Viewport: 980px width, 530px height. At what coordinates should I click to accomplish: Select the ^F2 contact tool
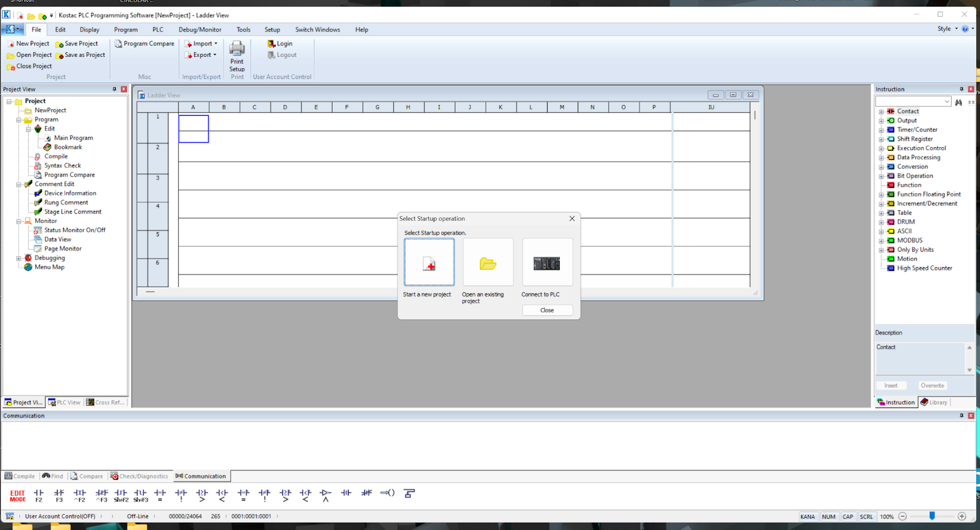[x=80, y=496]
